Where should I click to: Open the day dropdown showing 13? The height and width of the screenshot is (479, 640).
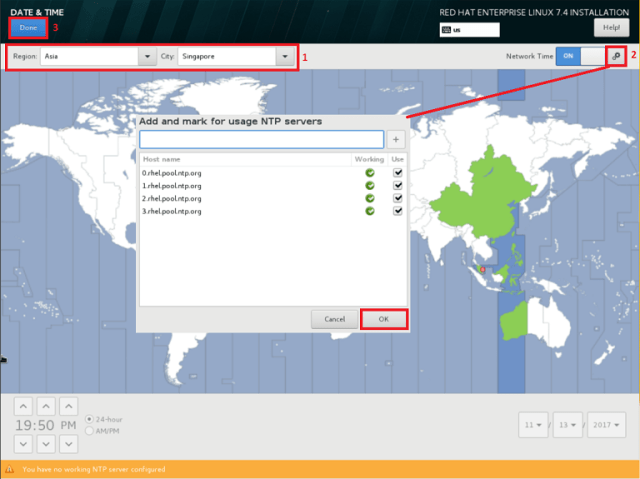click(x=568, y=425)
